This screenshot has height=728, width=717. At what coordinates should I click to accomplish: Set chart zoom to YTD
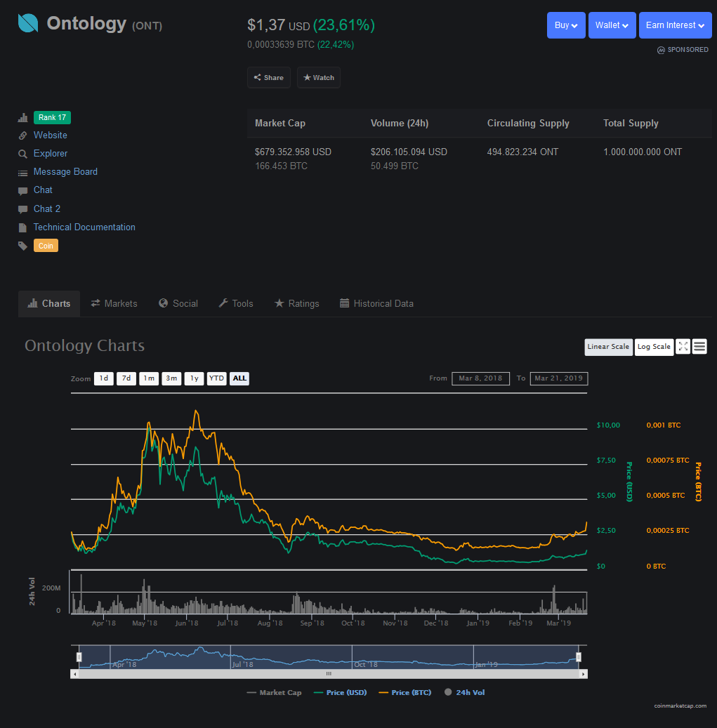pyautogui.click(x=216, y=378)
